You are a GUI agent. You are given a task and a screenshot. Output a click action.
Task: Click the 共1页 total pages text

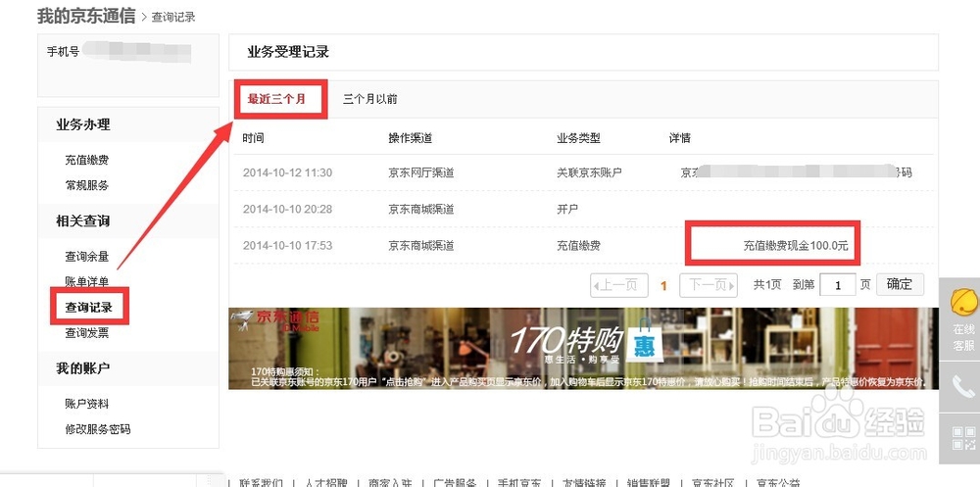point(767,285)
